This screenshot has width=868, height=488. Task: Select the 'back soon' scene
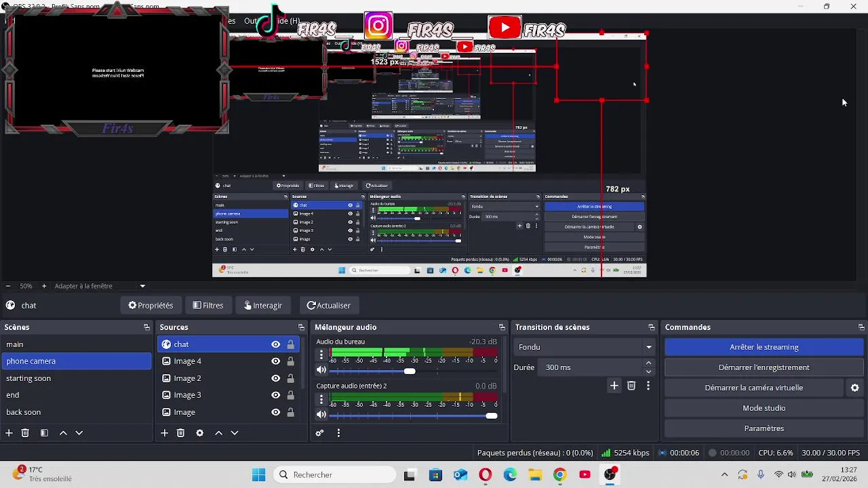77,412
